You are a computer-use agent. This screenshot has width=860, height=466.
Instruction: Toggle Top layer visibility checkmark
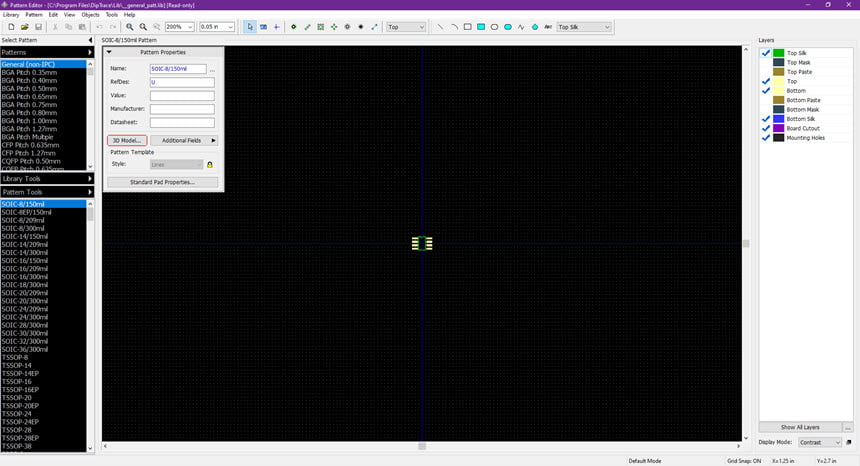pos(766,81)
